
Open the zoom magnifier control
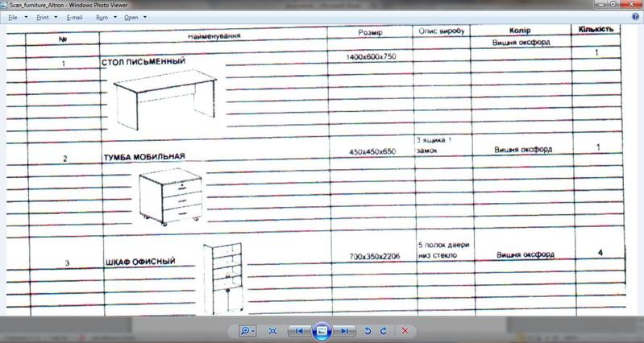[x=247, y=331]
